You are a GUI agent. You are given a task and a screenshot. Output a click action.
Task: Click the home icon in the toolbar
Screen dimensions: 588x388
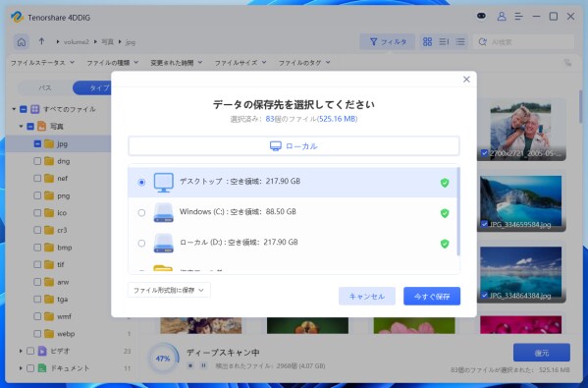(22, 41)
